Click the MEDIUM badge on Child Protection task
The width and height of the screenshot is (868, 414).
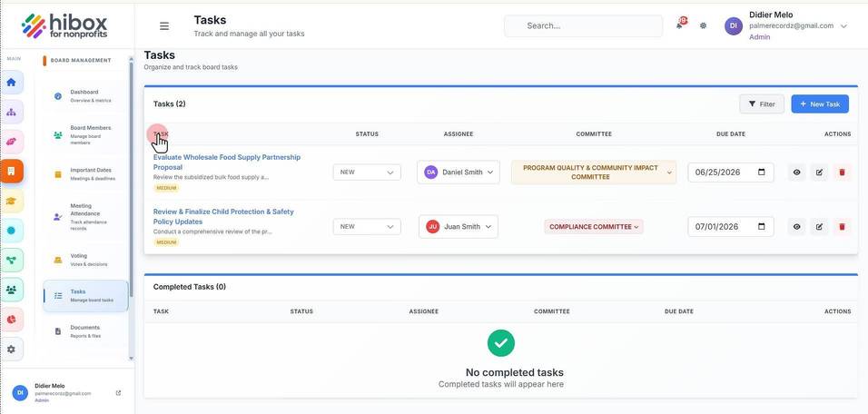pos(166,242)
